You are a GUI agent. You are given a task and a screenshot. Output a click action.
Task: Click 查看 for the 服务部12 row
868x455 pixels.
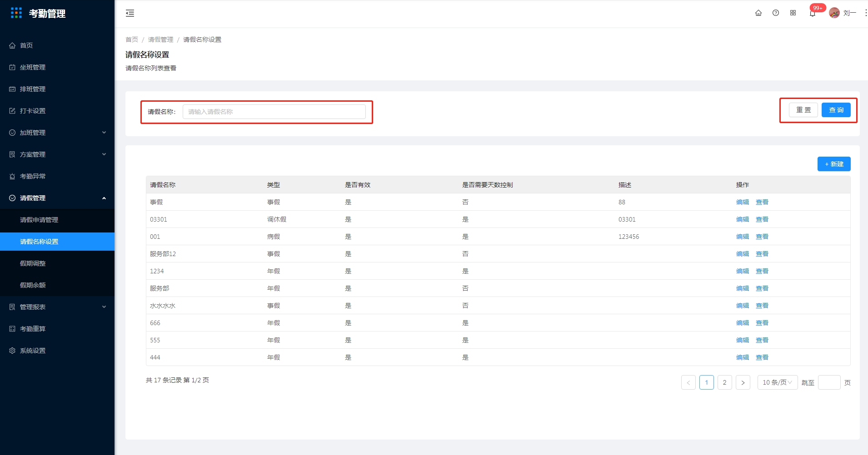(x=762, y=254)
